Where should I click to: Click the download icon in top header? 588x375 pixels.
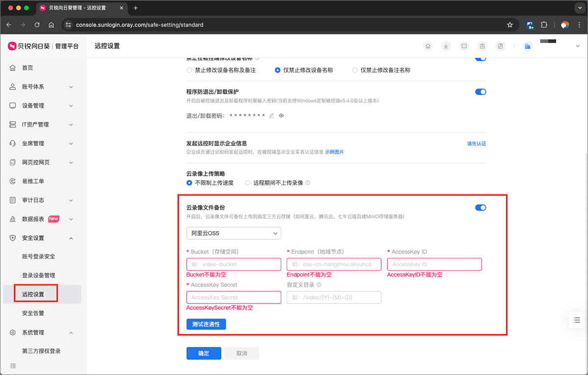click(x=446, y=46)
